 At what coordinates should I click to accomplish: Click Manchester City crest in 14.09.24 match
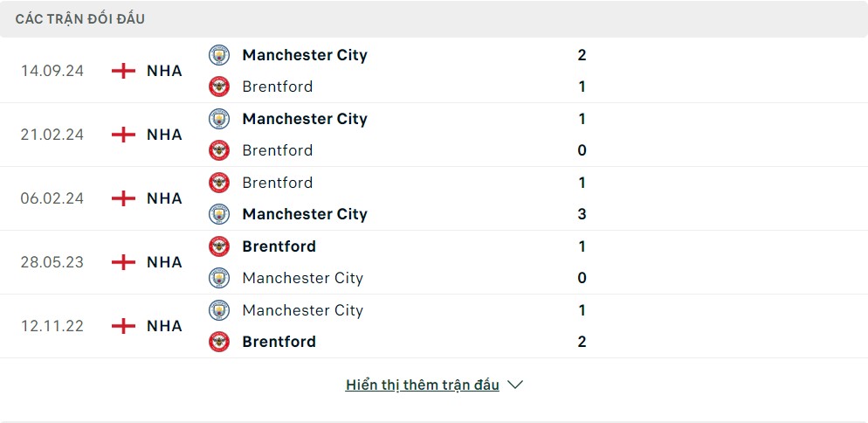click(219, 55)
